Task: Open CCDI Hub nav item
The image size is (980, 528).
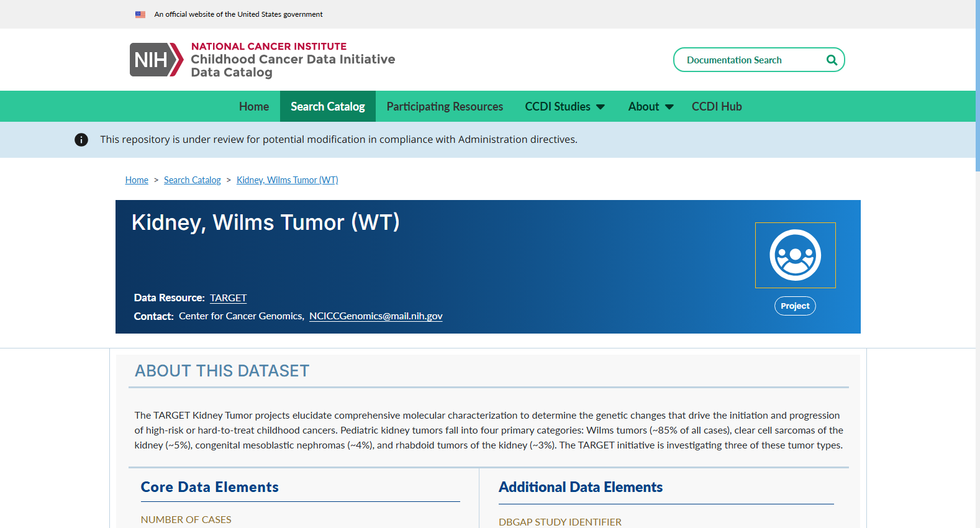Action: pyautogui.click(x=717, y=106)
